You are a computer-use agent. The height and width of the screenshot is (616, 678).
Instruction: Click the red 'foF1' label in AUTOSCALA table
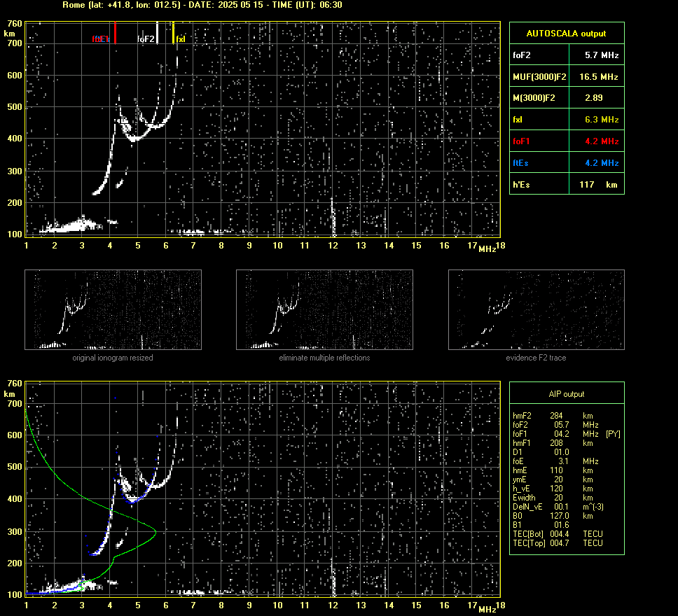(521, 141)
